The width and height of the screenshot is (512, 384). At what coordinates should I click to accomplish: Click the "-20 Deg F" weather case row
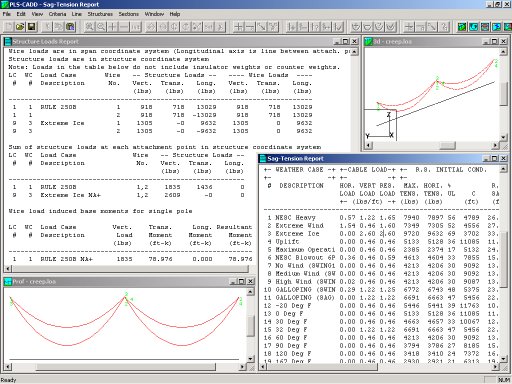coord(382,306)
